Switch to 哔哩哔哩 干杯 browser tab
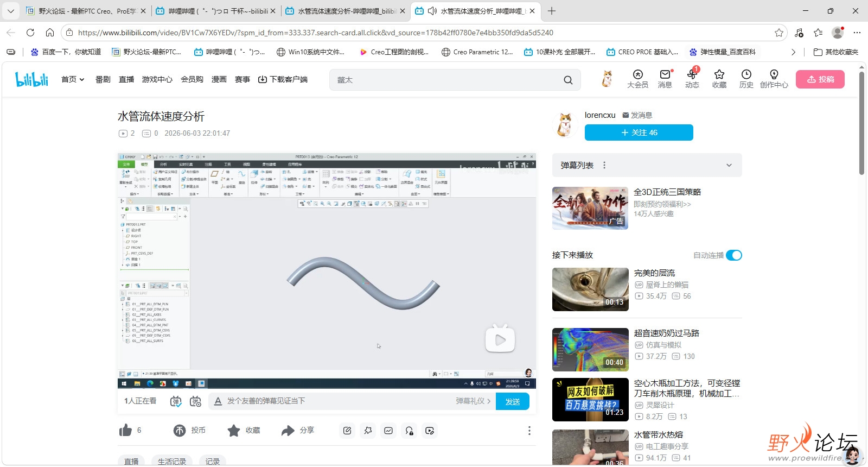 point(215,11)
